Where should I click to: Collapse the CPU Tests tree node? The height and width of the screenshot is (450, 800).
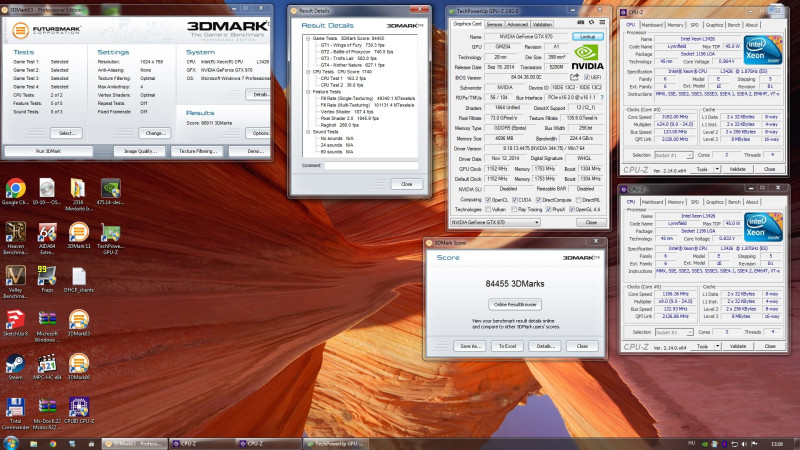308,72
